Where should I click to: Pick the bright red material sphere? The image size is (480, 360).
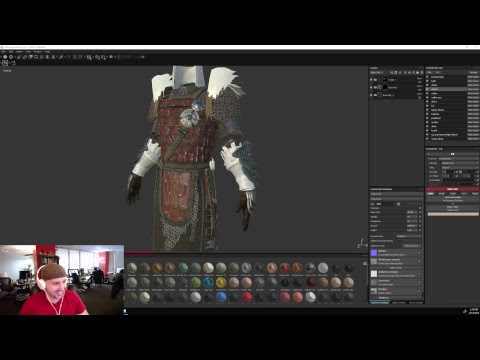coord(246,297)
